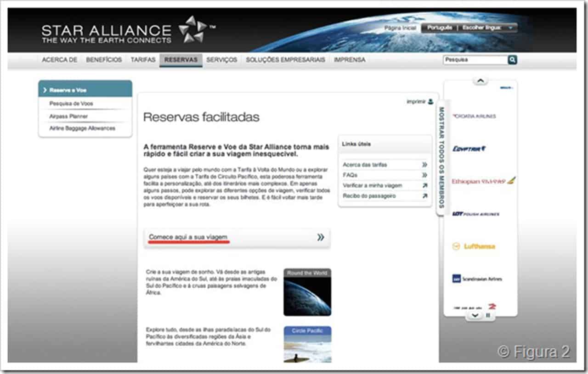Open the Round the World thumbnail

point(307,292)
